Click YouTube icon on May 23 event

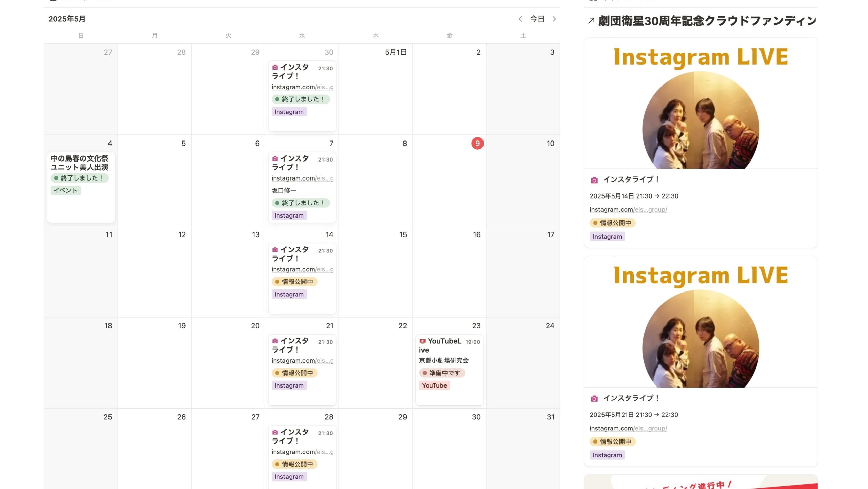point(422,341)
